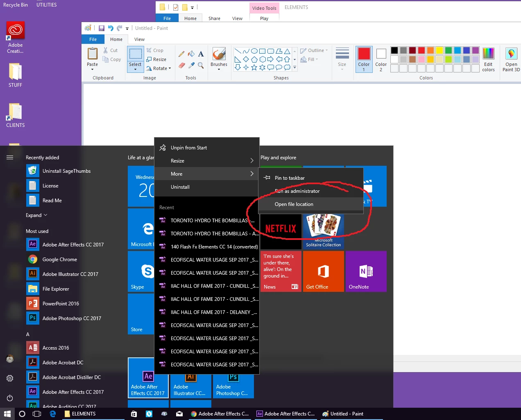This screenshot has height=420, width=521.
Task: Select the Eraser tool in Paint
Action: click(x=181, y=65)
